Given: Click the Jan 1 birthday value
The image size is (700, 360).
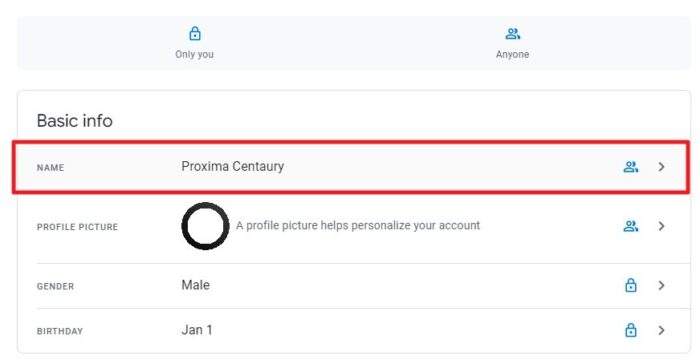Looking at the screenshot, I should coord(197,330).
